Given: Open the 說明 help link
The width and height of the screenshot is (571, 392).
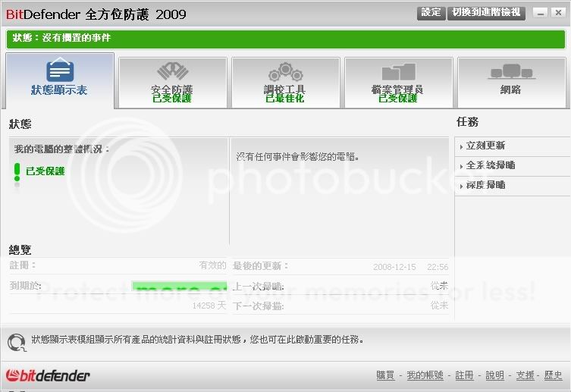Looking at the screenshot, I should 494,375.
